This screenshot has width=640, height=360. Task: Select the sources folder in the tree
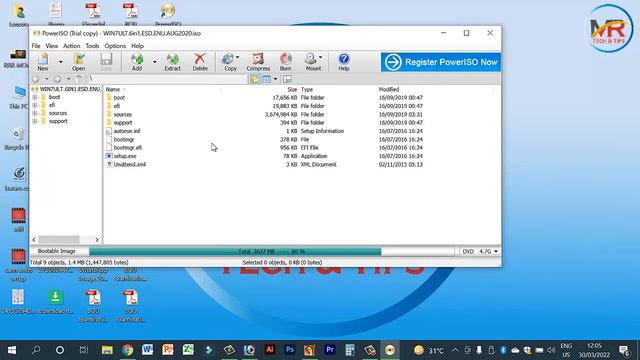58,113
